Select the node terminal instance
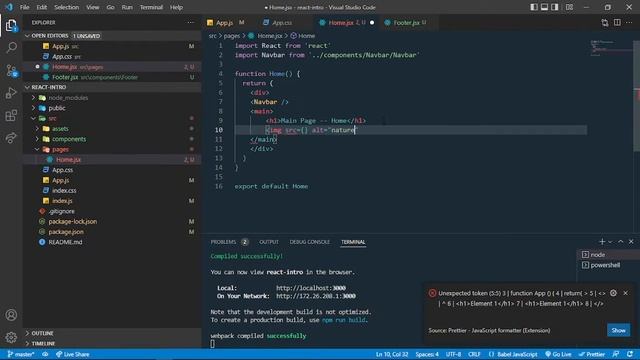This screenshot has width=640, height=360. pyautogui.click(x=608, y=255)
